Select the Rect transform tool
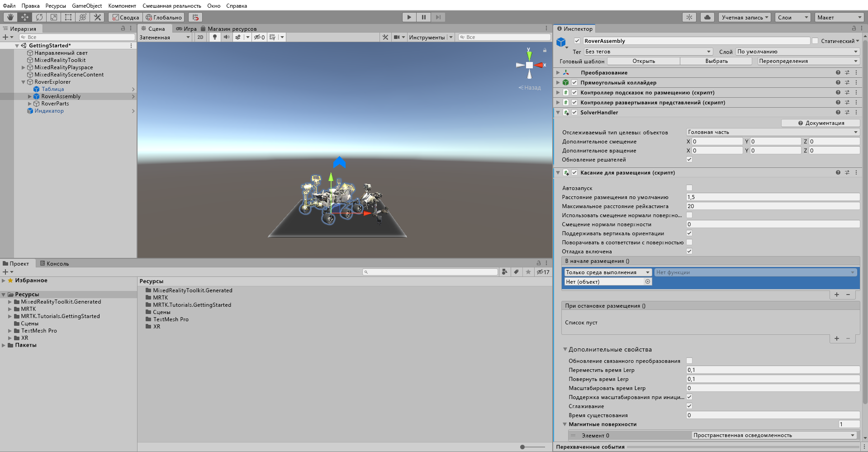The height and width of the screenshot is (452, 868). [68, 17]
